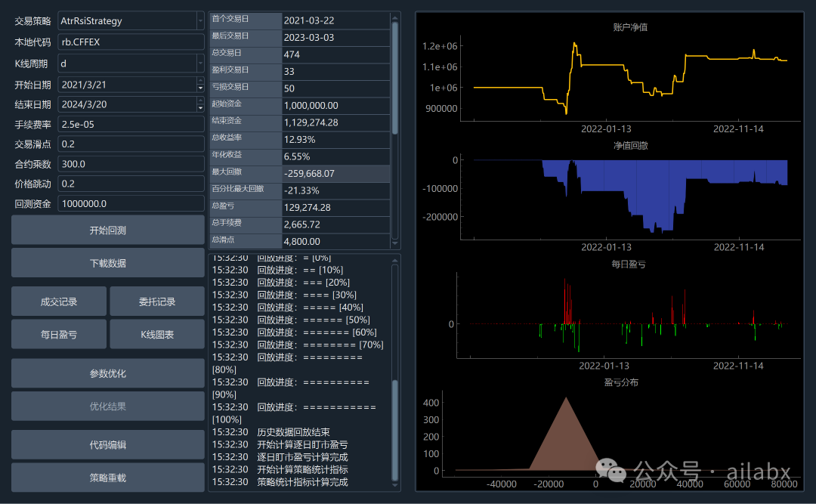This screenshot has width=816, height=504.
Task: Edit the 手续费率 field 2.5e-05
Action: click(131, 125)
